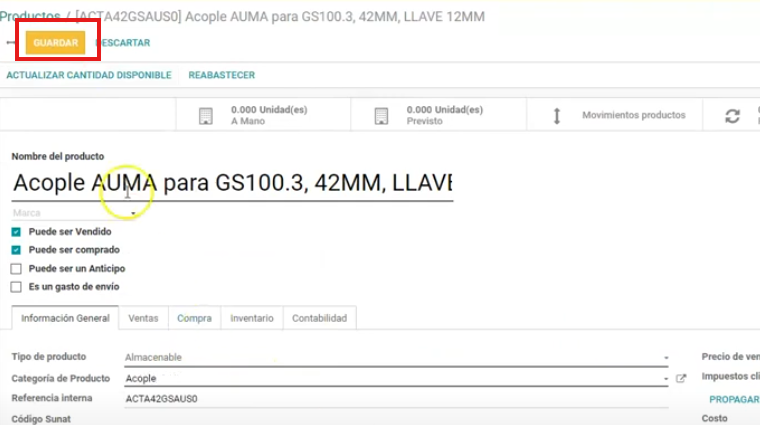
Task: Click the product moves arrows icon
Action: tap(557, 116)
